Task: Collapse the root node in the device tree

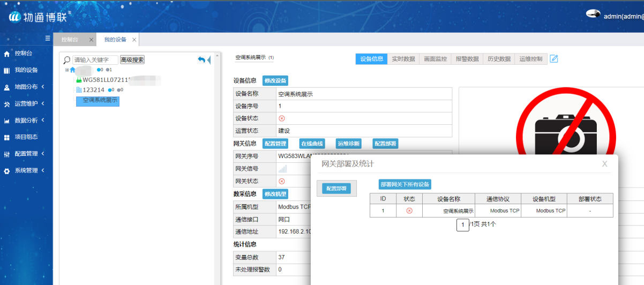Action: [x=66, y=70]
